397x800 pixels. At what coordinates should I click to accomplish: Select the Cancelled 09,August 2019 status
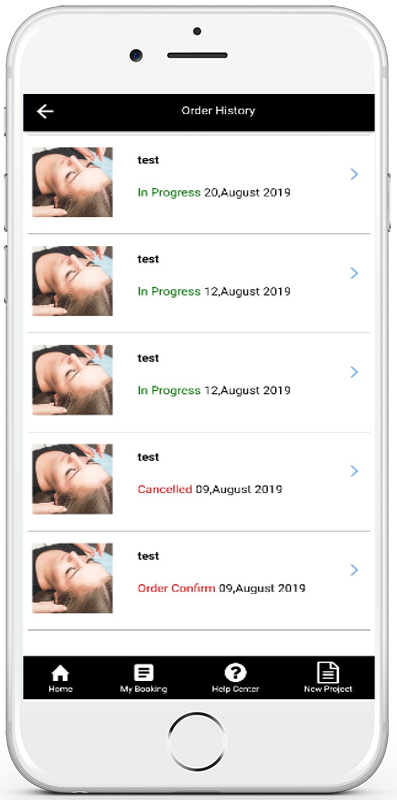[x=210, y=489]
